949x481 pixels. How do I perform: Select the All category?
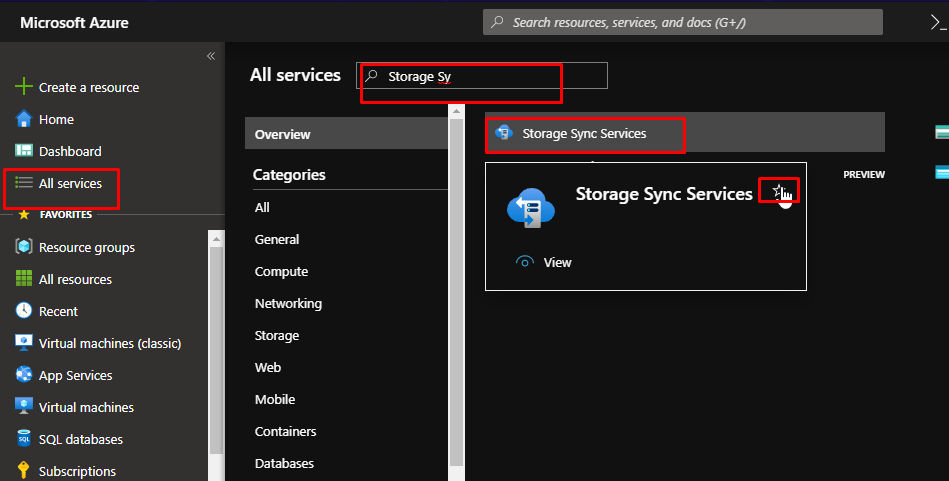[x=262, y=208]
